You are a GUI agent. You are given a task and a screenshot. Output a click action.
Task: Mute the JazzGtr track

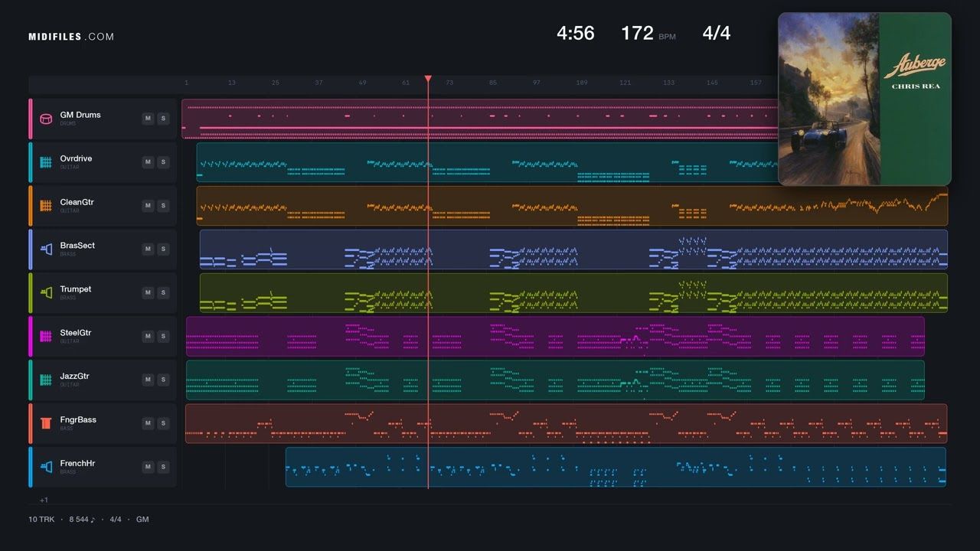point(148,380)
